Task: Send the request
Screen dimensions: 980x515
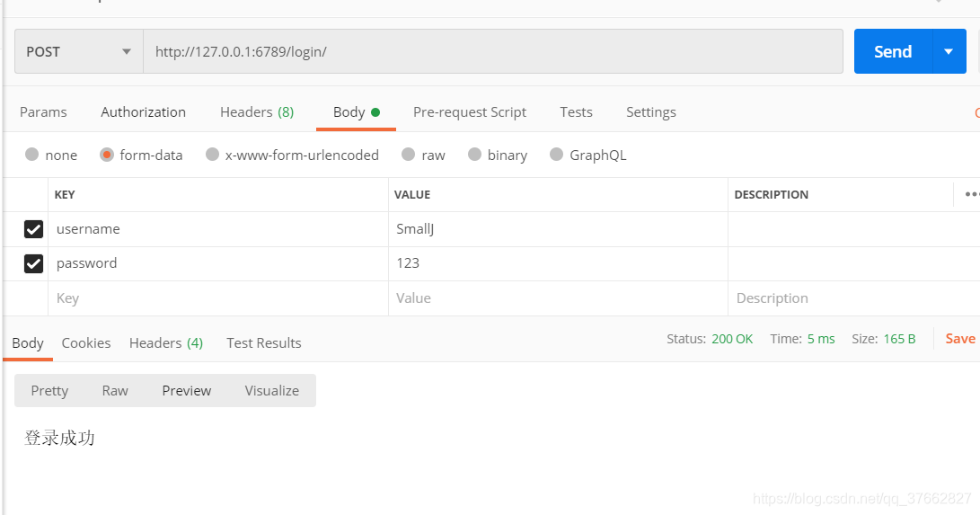Action: pyautogui.click(x=893, y=51)
